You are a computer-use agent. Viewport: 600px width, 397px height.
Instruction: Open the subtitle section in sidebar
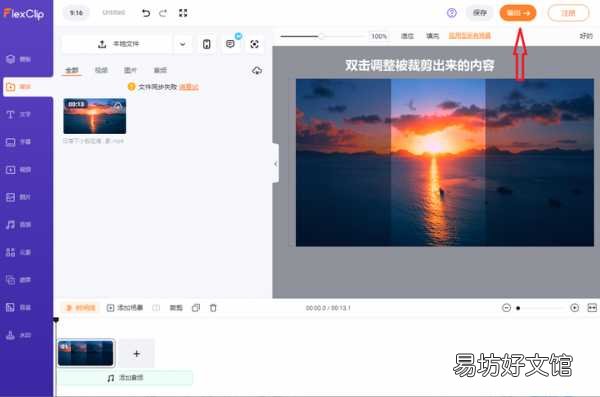(x=18, y=142)
